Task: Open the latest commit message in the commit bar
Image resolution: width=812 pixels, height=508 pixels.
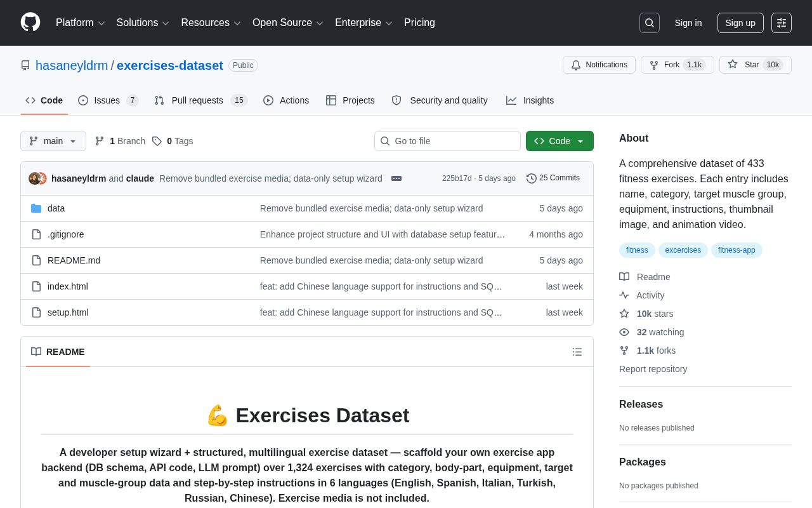Action: 271,178
